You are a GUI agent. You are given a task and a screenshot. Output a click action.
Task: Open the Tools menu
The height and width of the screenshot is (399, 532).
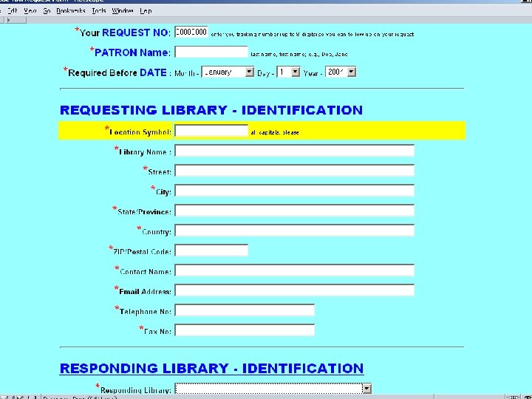(99, 11)
